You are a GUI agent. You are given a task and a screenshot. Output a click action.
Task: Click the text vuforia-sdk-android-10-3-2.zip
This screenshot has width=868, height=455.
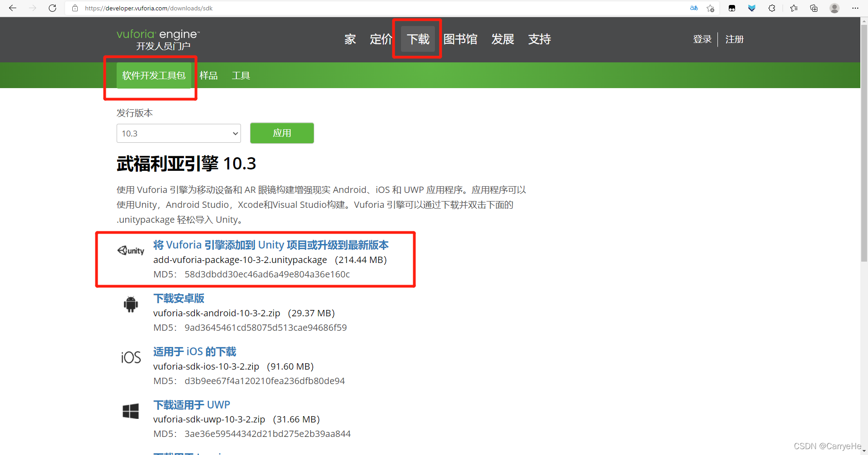217,313
